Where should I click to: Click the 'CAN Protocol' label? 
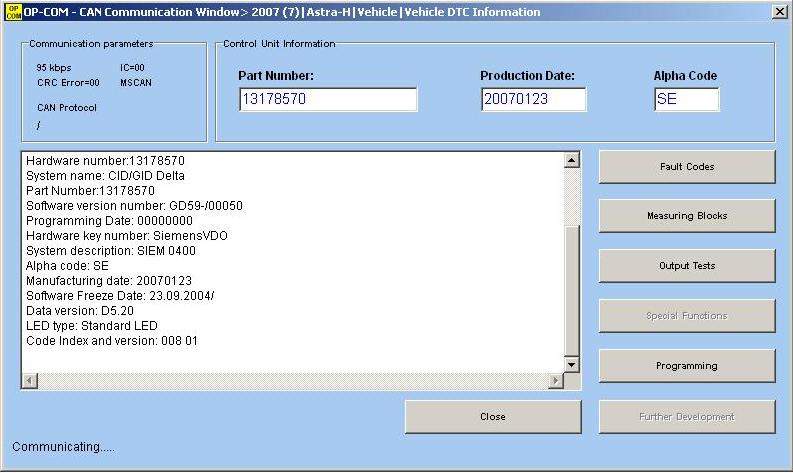point(67,108)
